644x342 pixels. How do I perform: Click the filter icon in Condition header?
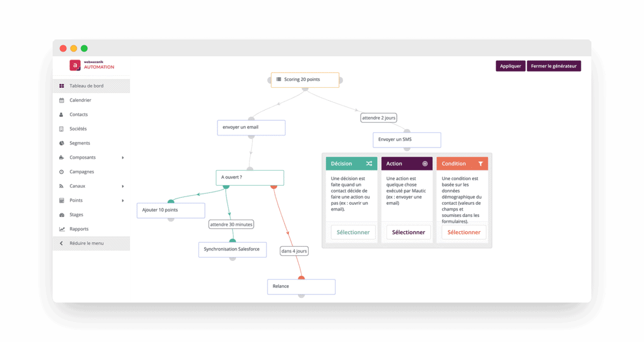click(480, 164)
